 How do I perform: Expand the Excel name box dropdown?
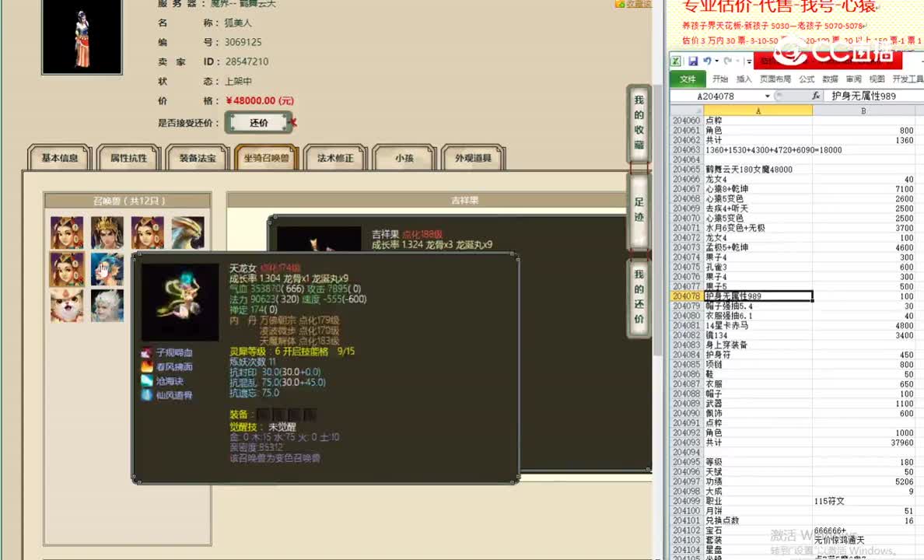click(x=767, y=96)
